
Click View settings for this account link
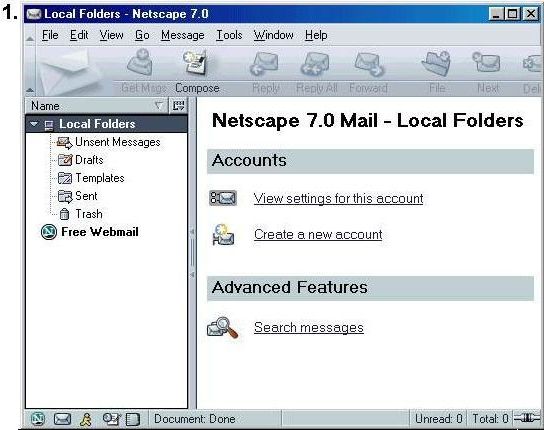tap(338, 199)
